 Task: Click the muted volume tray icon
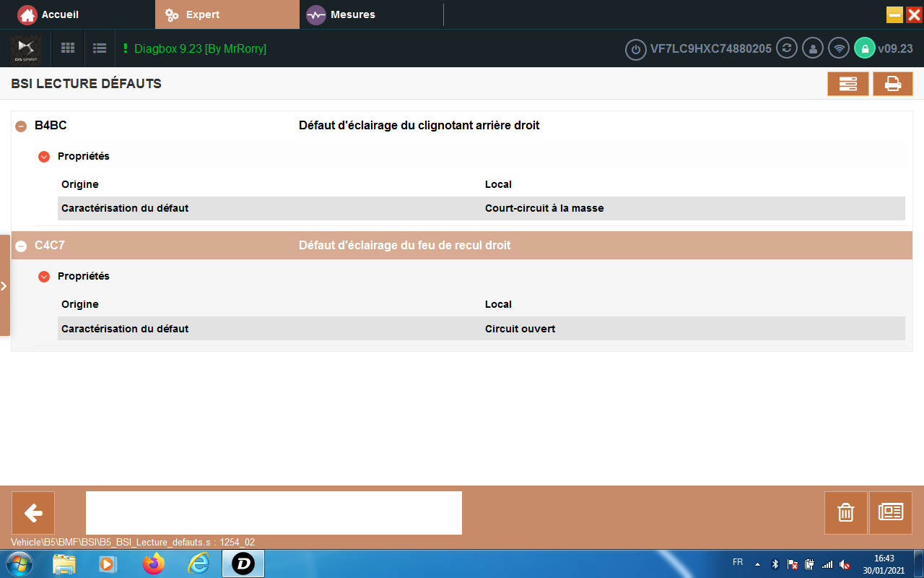coord(845,564)
